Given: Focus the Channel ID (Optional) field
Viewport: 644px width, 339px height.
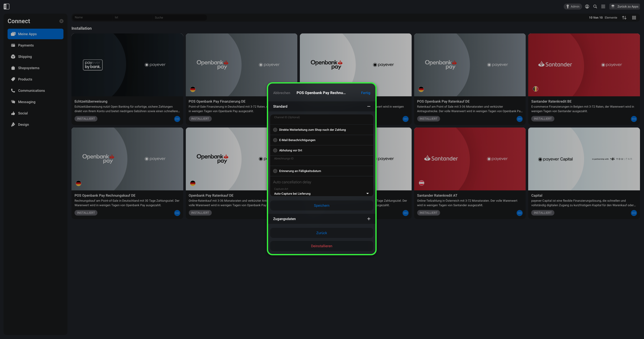Looking at the screenshot, I should tap(322, 119).
